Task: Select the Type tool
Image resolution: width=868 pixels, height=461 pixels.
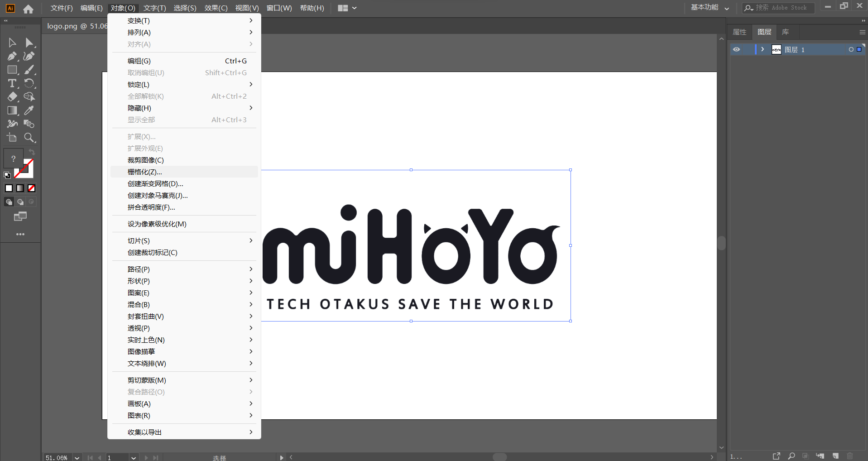Action: pyautogui.click(x=12, y=83)
